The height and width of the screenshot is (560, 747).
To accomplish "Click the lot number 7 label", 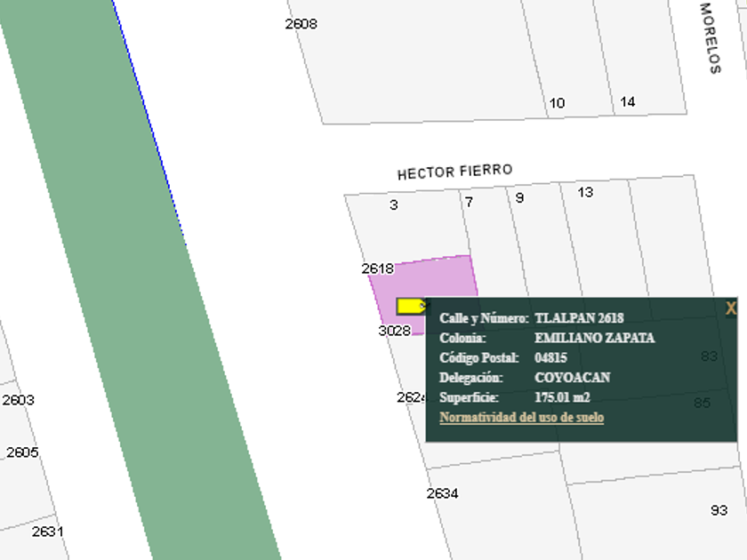I will [469, 203].
